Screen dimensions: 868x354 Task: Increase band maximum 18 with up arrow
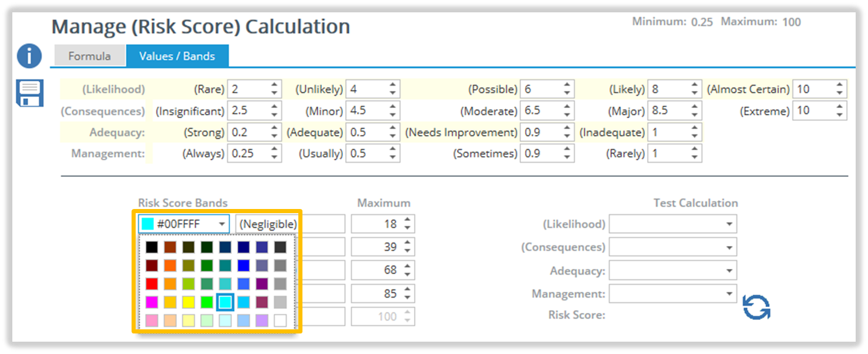408,220
